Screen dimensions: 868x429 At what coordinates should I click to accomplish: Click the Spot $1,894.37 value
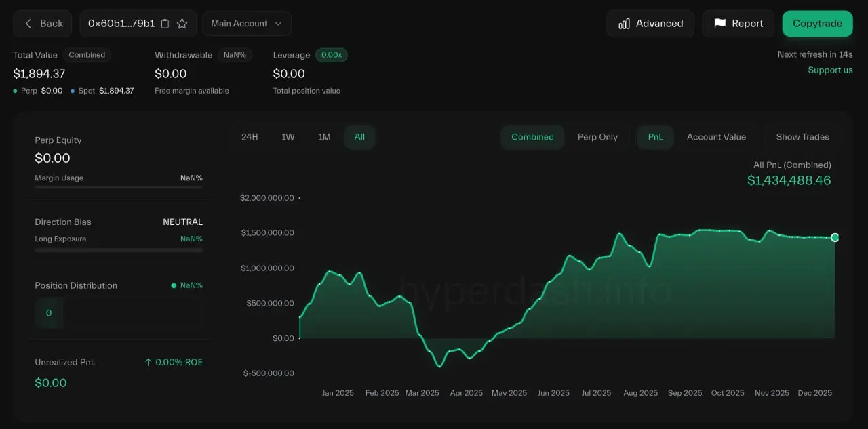116,91
